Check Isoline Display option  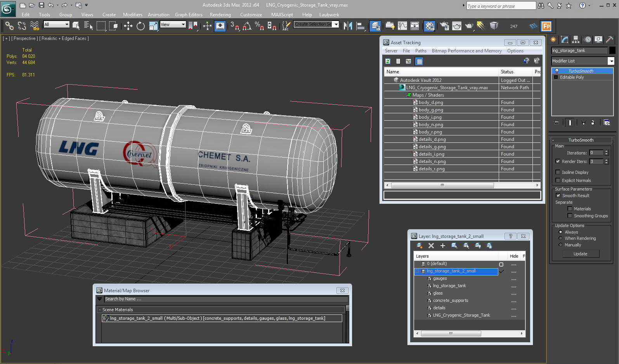558,172
